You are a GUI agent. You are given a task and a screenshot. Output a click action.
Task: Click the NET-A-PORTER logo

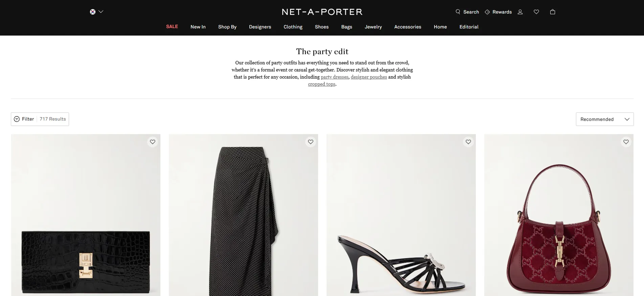click(322, 12)
